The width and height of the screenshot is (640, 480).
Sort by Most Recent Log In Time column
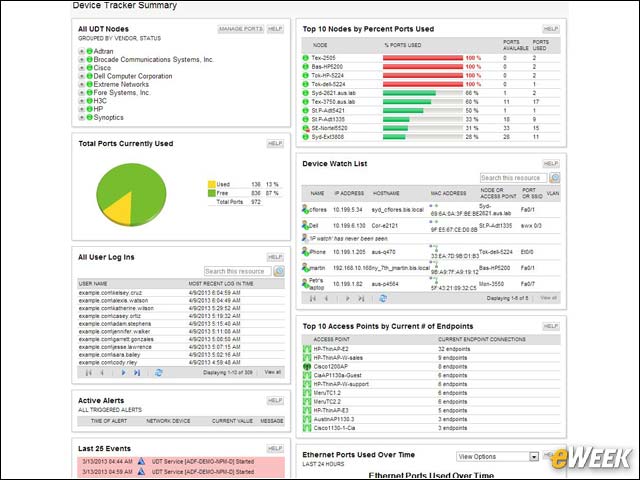(x=221, y=283)
